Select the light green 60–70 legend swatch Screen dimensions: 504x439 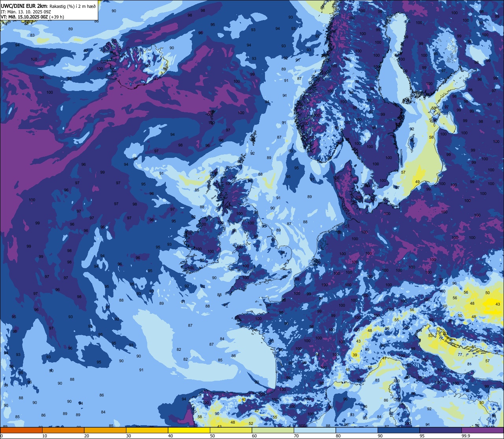coord(273,430)
